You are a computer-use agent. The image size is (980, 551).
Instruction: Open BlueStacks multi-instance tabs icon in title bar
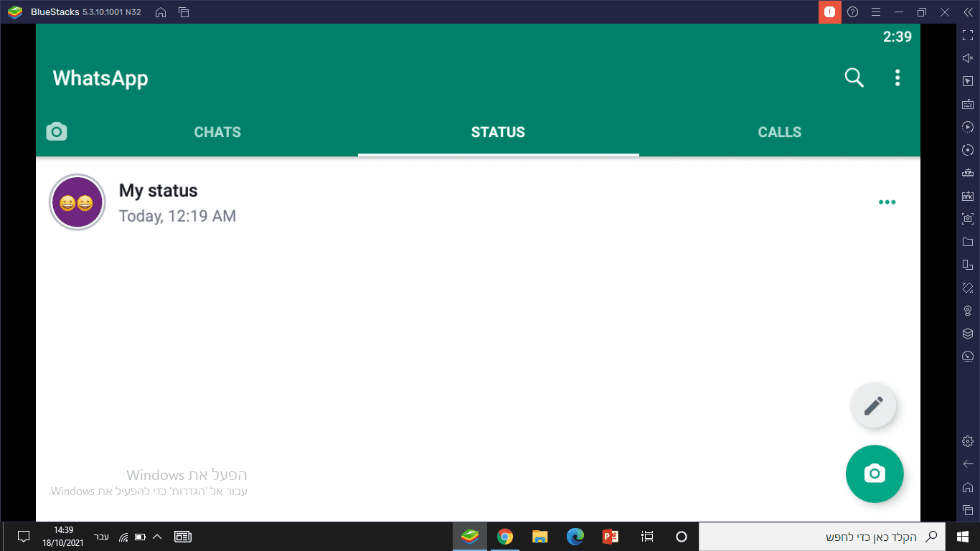pos(184,12)
